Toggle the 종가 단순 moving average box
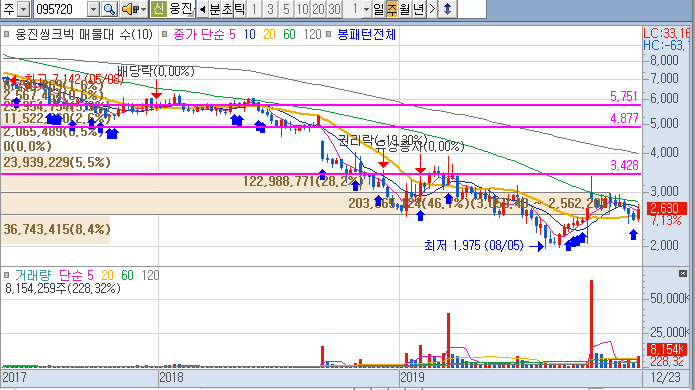 [x=164, y=34]
